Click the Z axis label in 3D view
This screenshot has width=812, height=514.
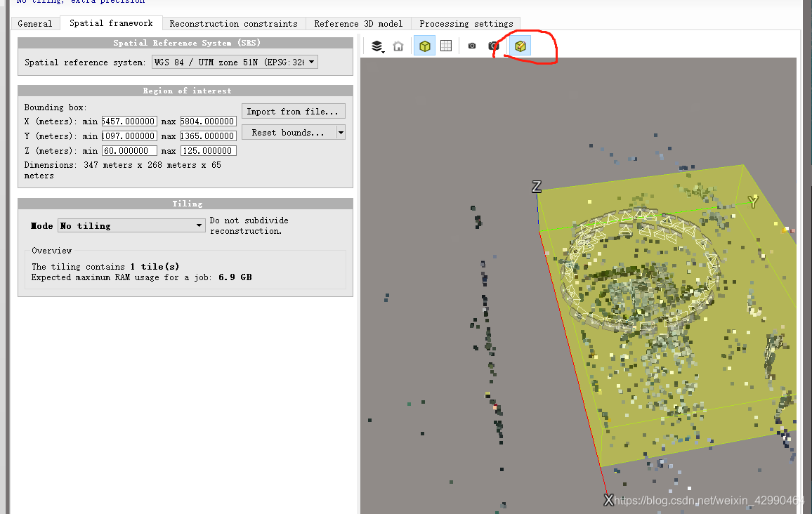[x=537, y=186]
